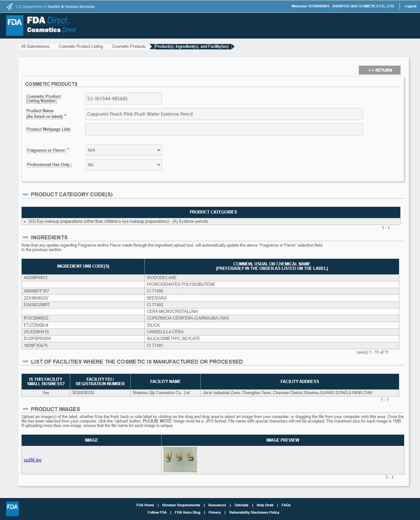Click the HHS eagle logo icon
The width and height of the screenshot is (420, 520).
(x=10, y=6)
